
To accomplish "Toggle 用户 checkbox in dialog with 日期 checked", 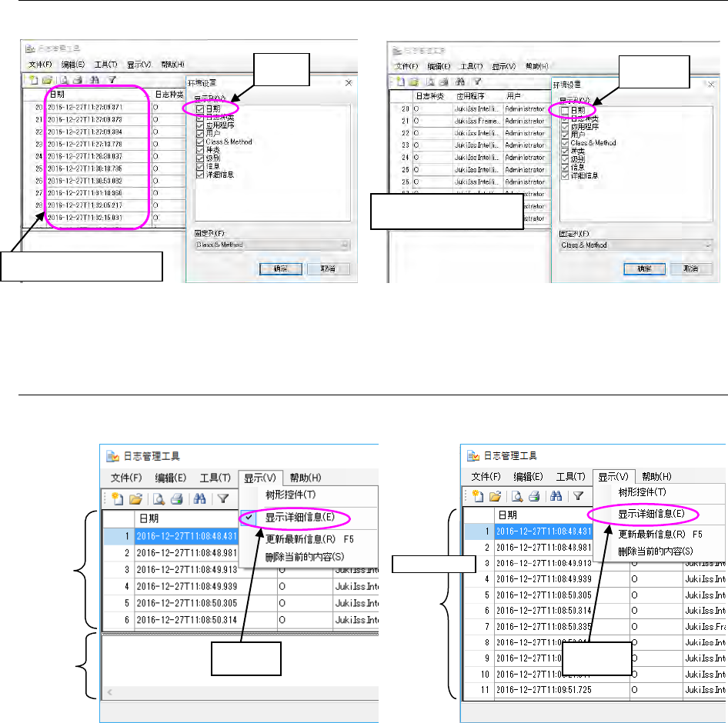I will click(x=200, y=134).
